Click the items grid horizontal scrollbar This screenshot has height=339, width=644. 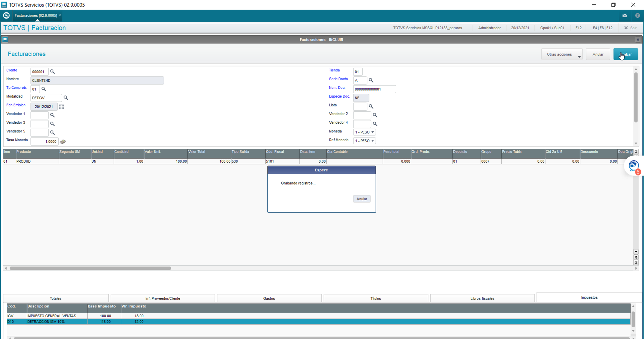coord(90,268)
